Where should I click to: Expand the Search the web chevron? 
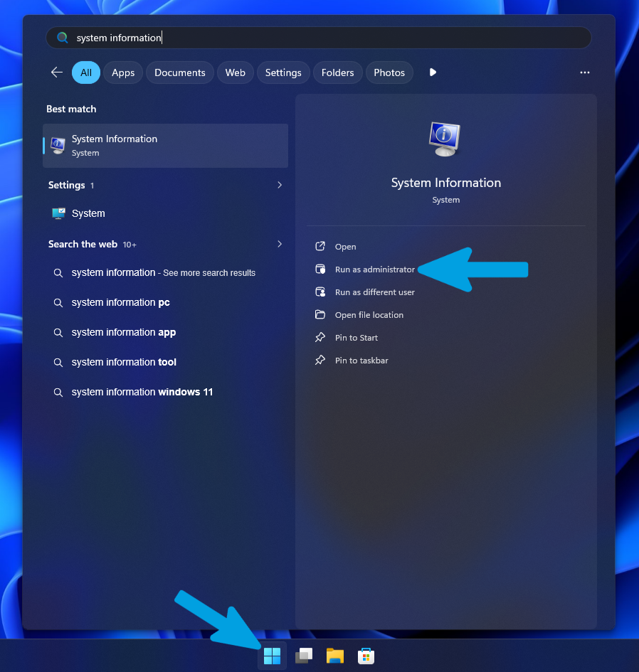[280, 244]
